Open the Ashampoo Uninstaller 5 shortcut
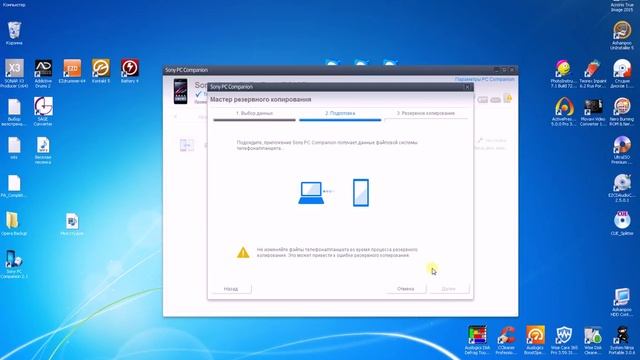640x360 pixels. [x=622, y=35]
